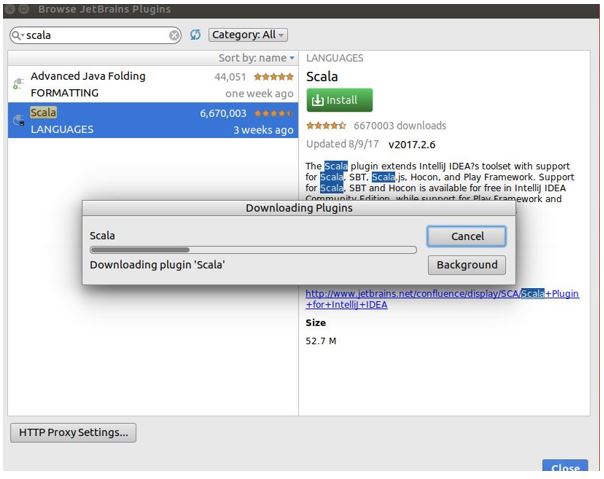This screenshot has width=604, height=479.
Task: Reload the plugin list
Action: tap(195, 35)
